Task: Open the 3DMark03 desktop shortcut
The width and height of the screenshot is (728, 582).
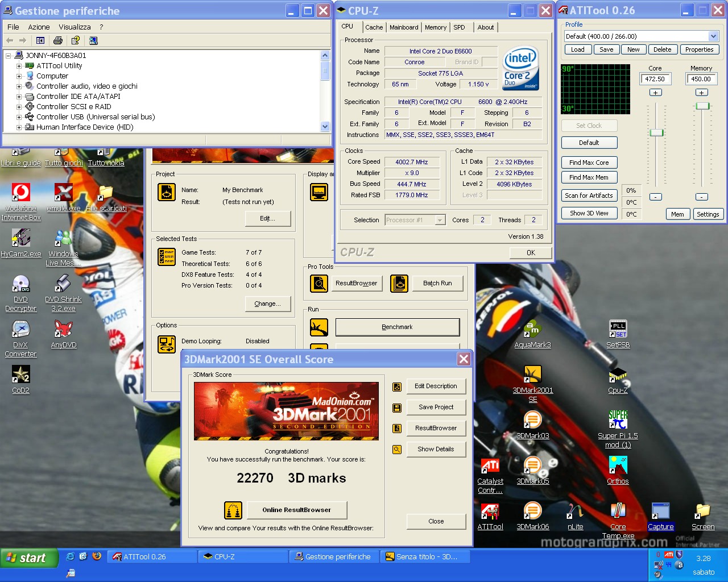Action: 532,425
